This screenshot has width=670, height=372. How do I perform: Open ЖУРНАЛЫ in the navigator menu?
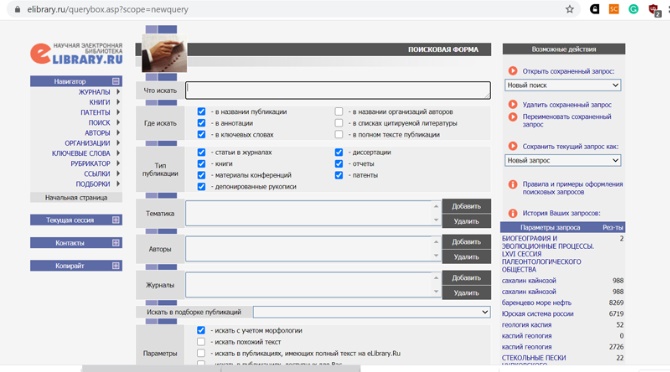[x=94, y=92]
